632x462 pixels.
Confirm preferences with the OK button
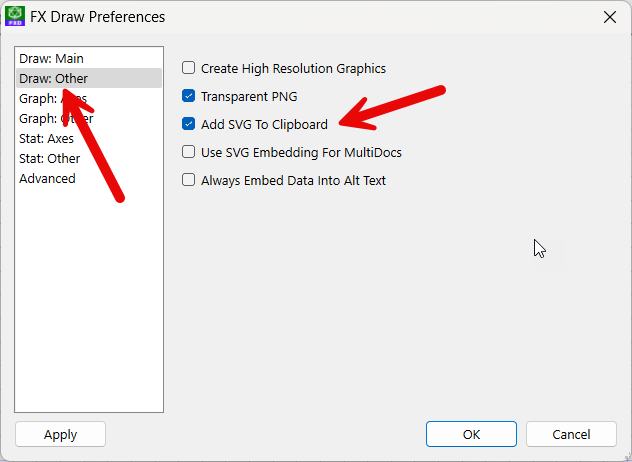tap(471, 434)
